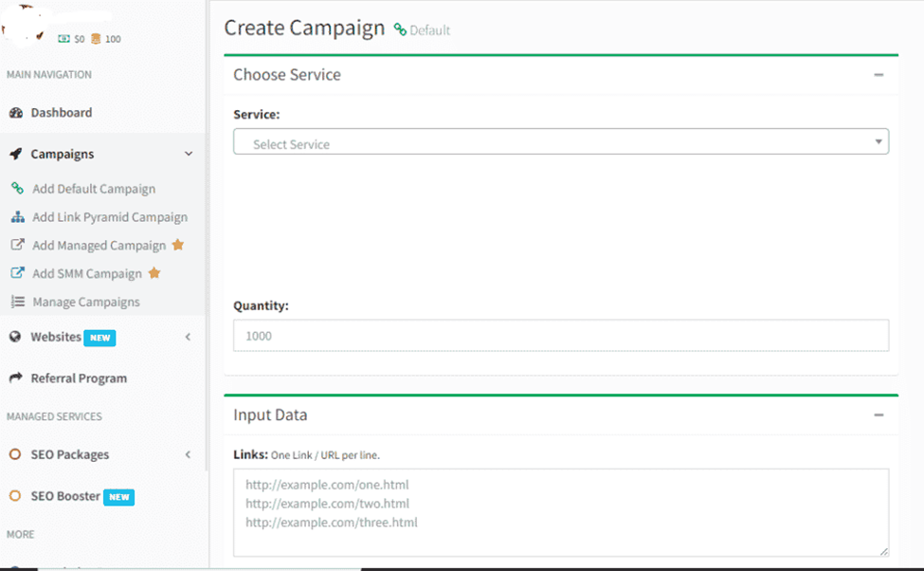Go to SEO Booster page

point(64,496)
